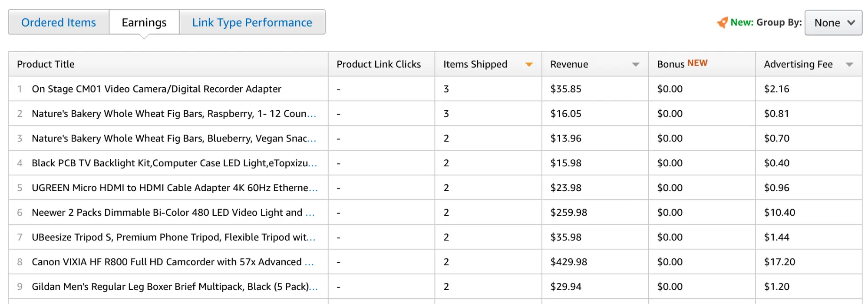868x304 pixels.
Task: Click Black PCB TV Backlight Kit title
Action: [x=169, y=163]
